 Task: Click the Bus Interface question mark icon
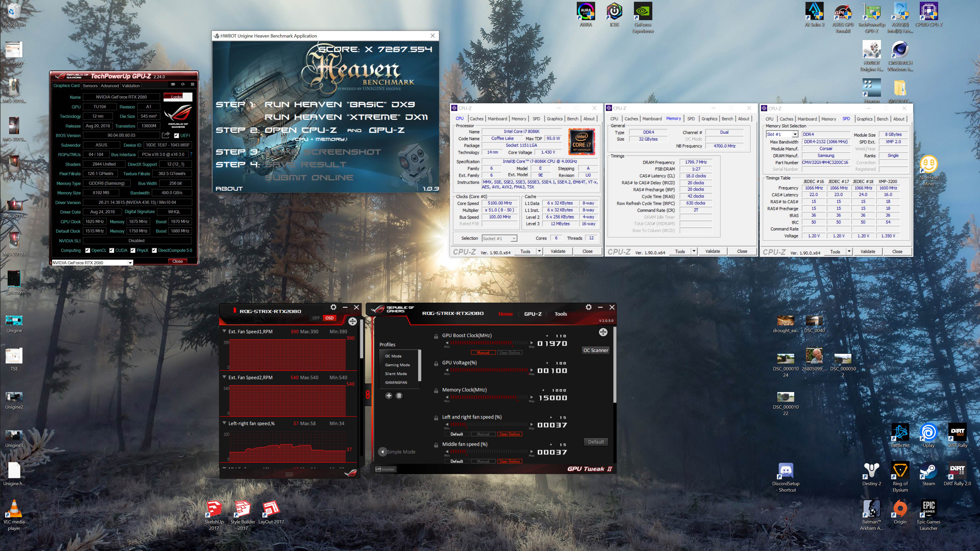(x=191, y=154)
